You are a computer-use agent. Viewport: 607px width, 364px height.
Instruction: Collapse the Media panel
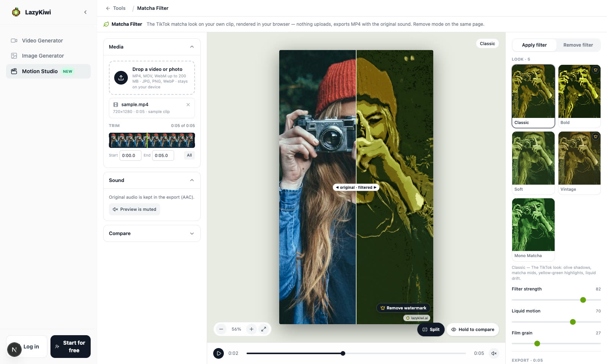click(192, 47)
